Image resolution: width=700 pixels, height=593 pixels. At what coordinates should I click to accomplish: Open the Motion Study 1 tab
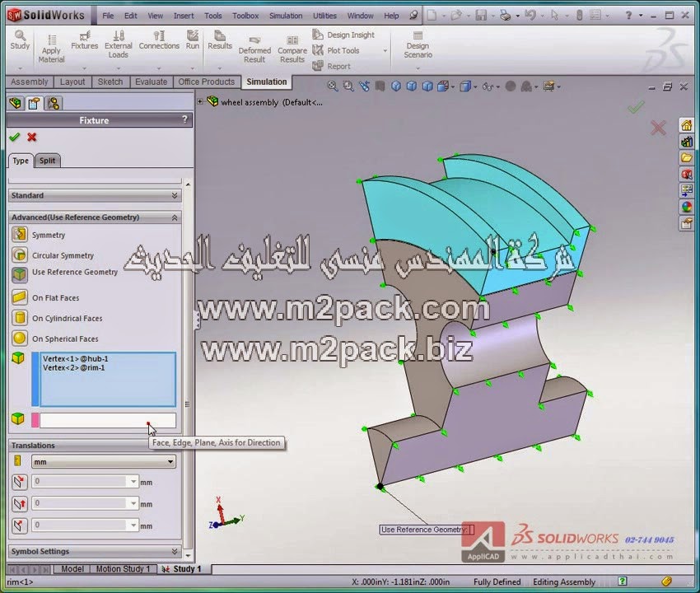coord(123,569)
